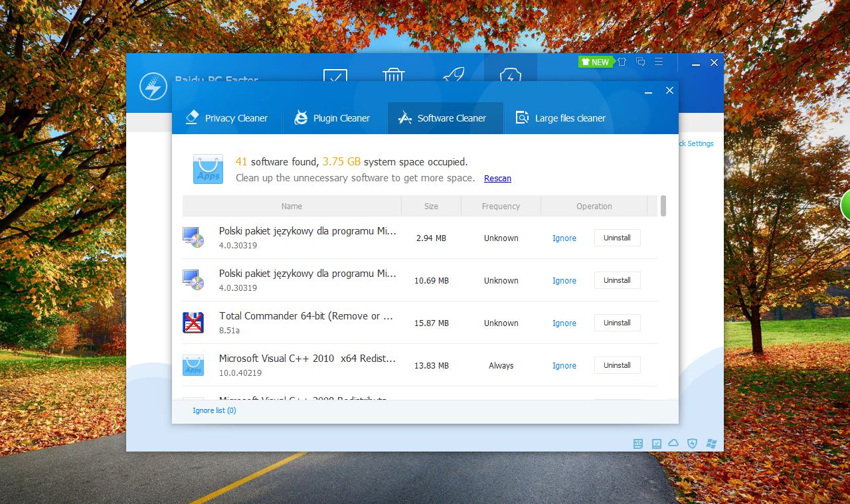Click the checkmark monitor icon in main toolbar
The width and height of the screenshot is (850, 504).
tap(335, 74)
